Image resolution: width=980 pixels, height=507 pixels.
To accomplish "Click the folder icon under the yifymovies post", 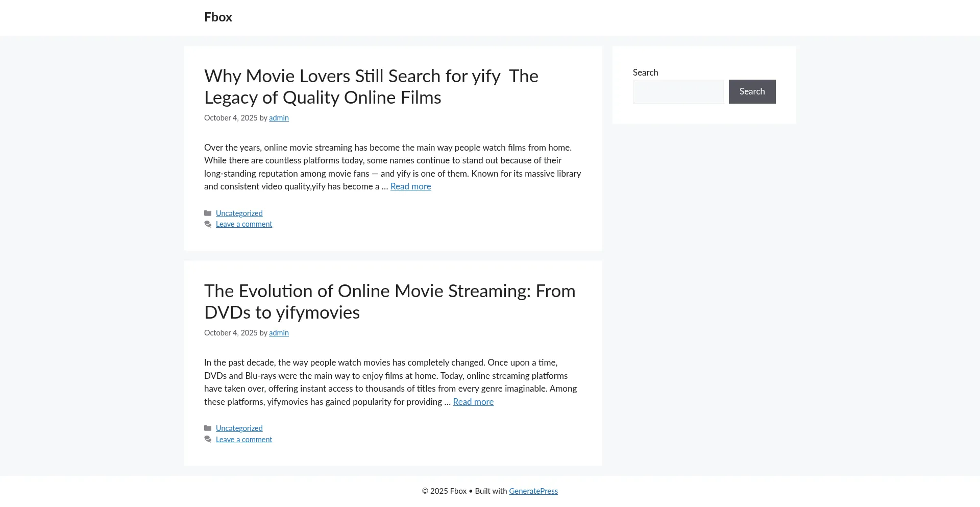I will 208,428.
